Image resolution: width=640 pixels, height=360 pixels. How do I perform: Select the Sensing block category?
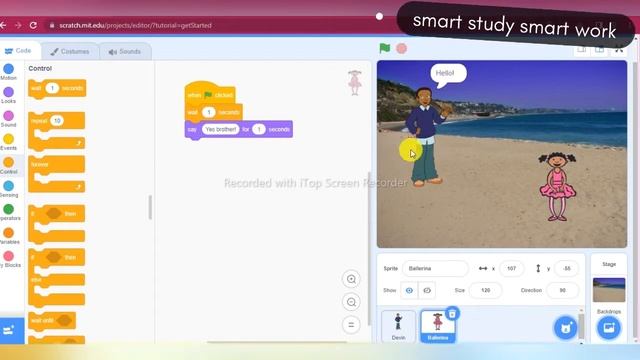[x=9, y=189]
